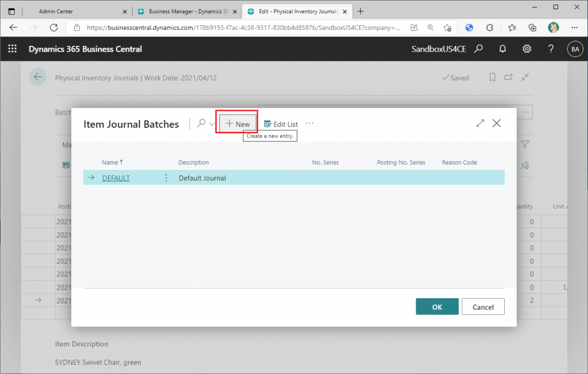The image size is (588, 374).
Task: Reload the current page
Action: (x=53, y=28)
